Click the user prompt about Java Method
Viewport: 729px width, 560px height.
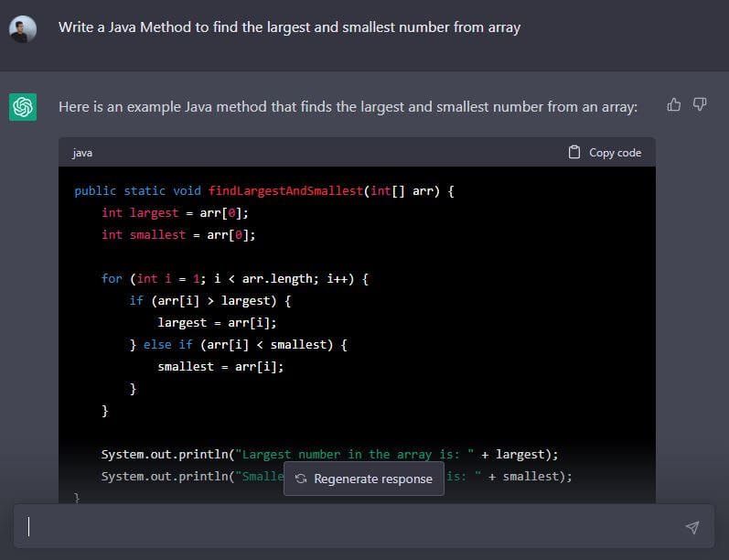tap(289, 27)
